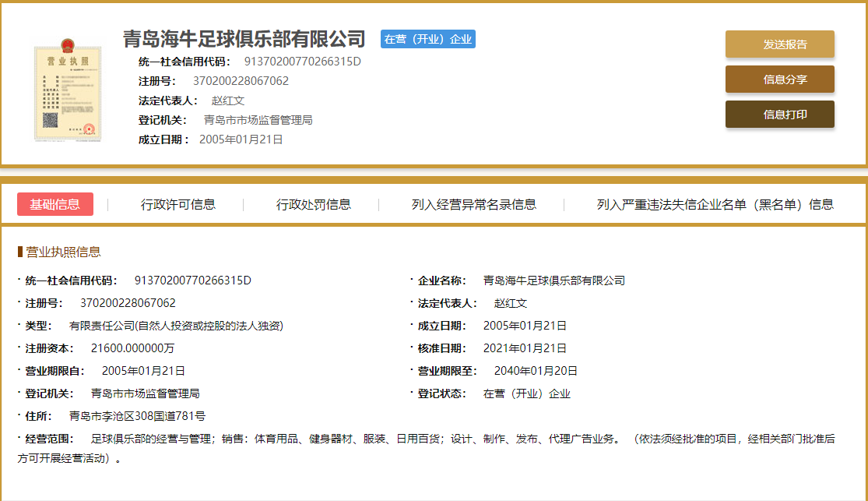Viewport: 868px width, 501px height.
Task: Select the 基础信息 tab
Action: (x=55, y=204)
